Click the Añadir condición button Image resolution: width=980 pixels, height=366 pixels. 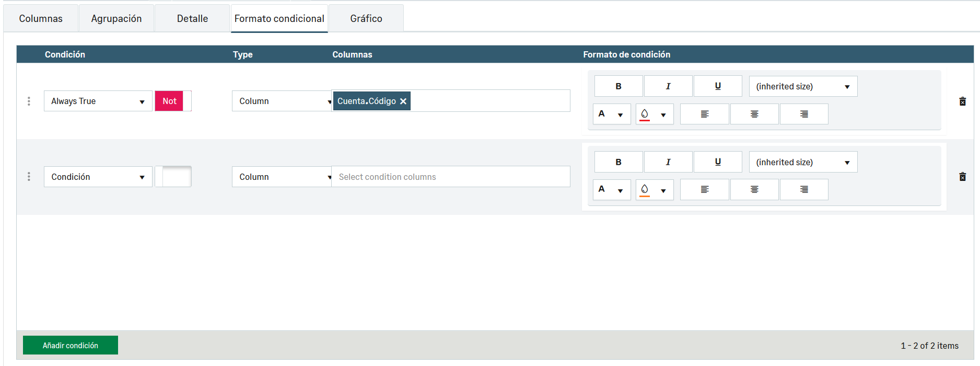click(x=71, y=345)
